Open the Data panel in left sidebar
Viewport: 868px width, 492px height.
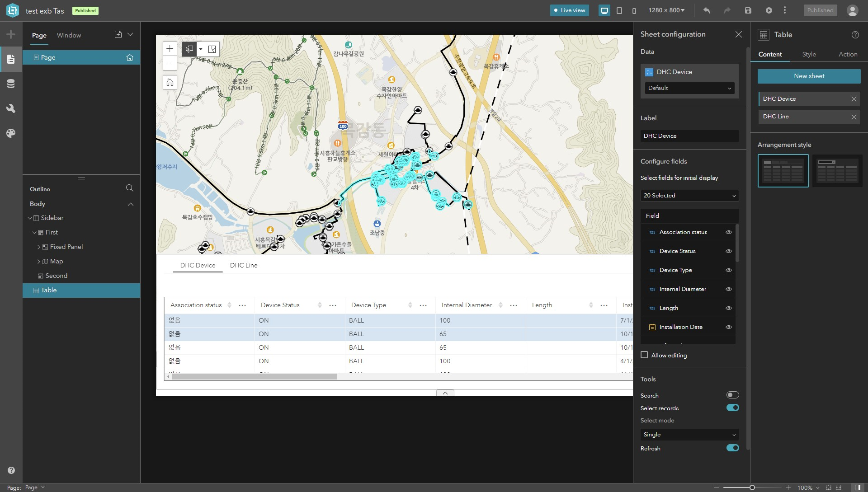pyautogui.click(x=11, y=84)
